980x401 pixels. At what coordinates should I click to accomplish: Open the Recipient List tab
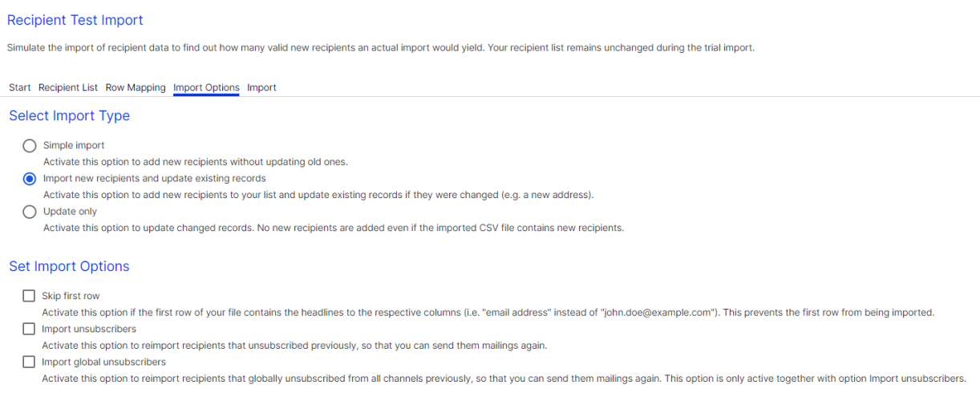tap(68, 87)
